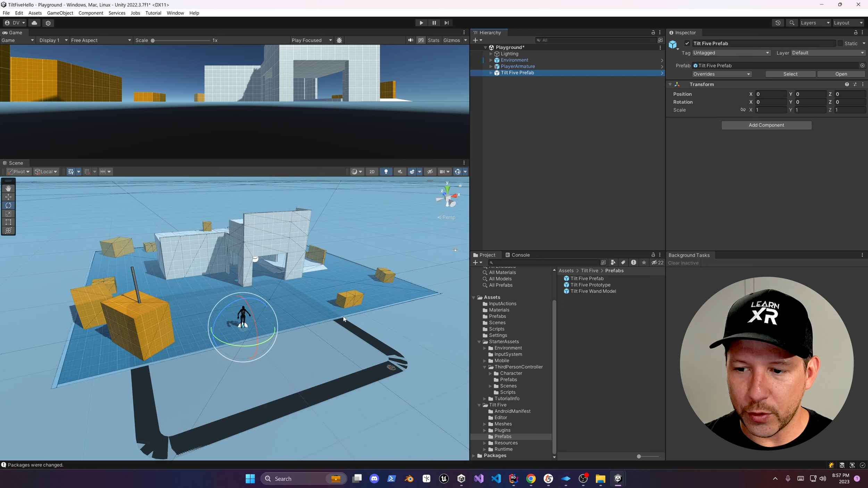Toggle Static checkbox in Inspector

tap(840, 43)
